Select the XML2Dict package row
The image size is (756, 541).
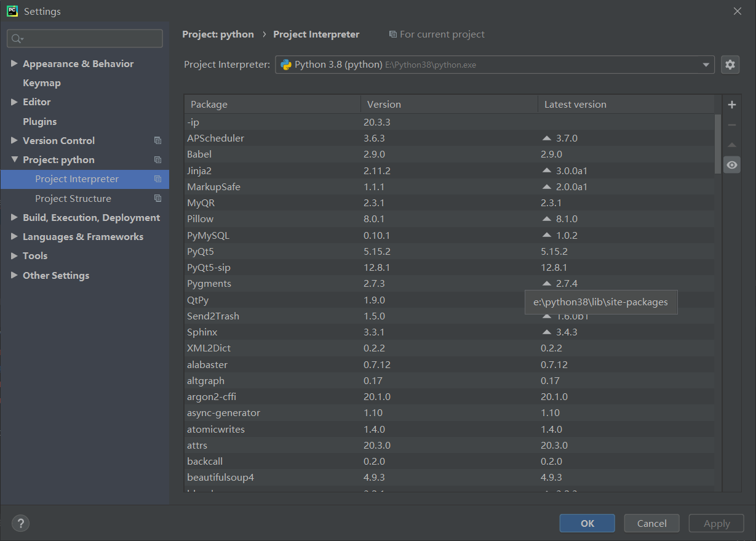pyautogui.click(x=450, y=348)
